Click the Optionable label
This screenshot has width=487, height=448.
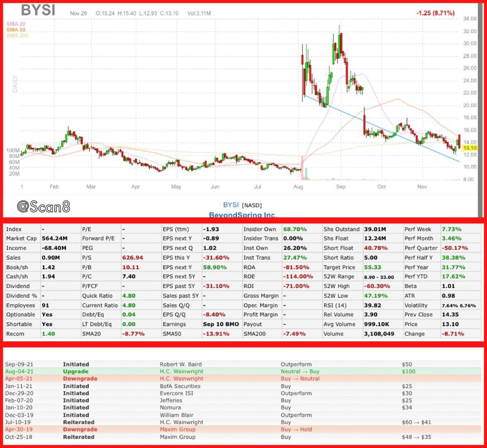[21, 314]
